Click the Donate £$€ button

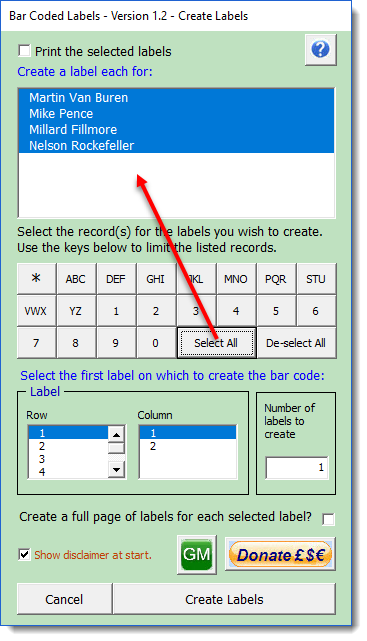pyautogui.click(x=280, y=554)
